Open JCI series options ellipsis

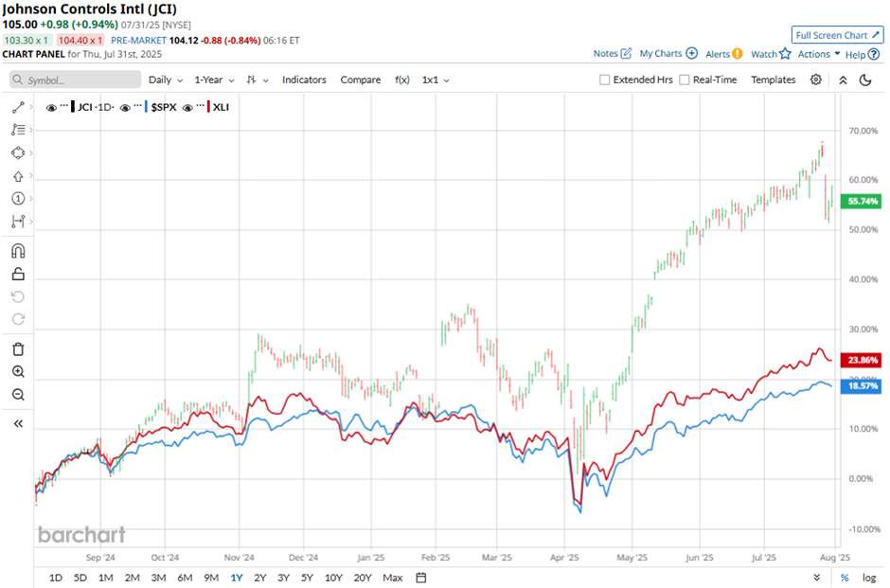64,105
